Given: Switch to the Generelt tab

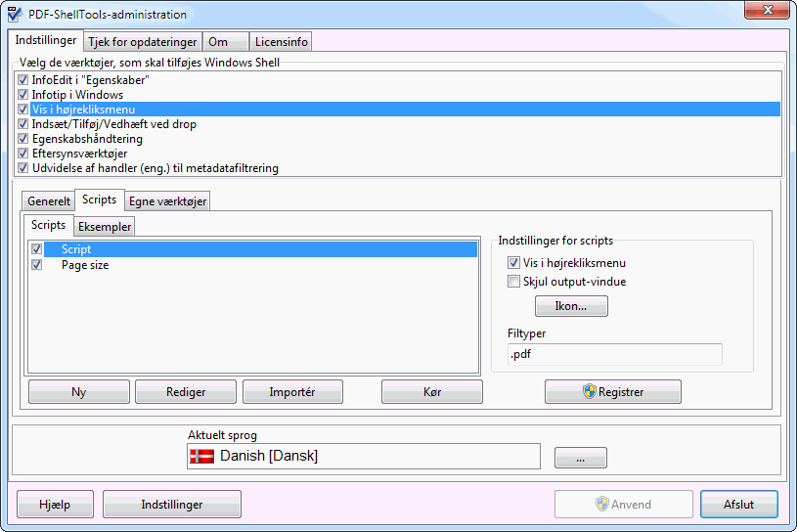Looking at the screenshot, I should tap(49, 201).
